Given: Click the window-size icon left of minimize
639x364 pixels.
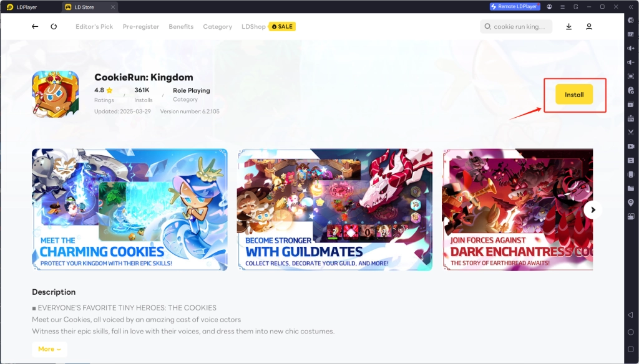Looking at the screenshot, I should click(576, 6).
